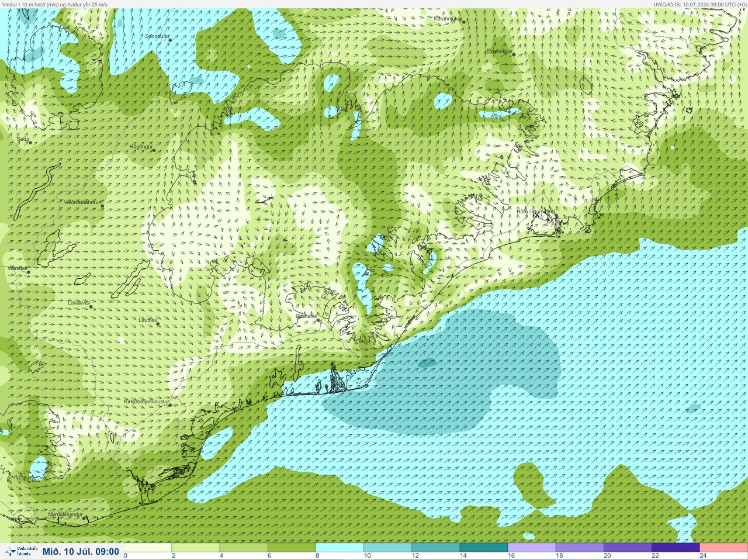Click the forecast time 'Mið. 10 Júl. 09:00'

[x=81, y=551]
